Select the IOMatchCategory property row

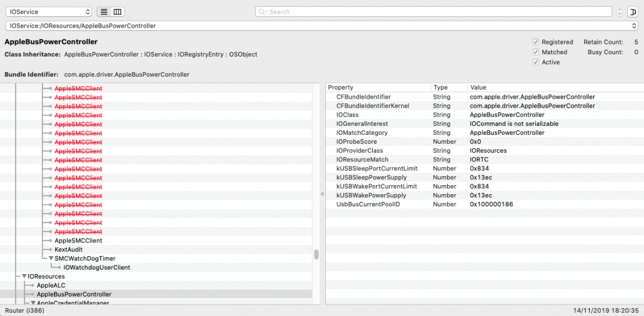[x=485, y=132]
